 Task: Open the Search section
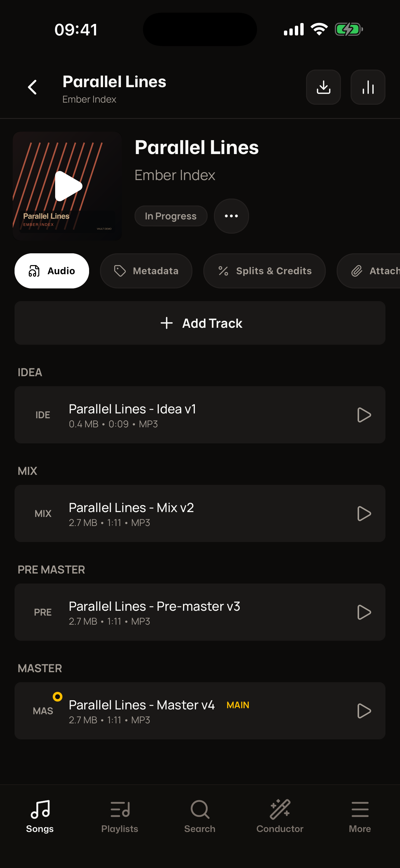200,816
